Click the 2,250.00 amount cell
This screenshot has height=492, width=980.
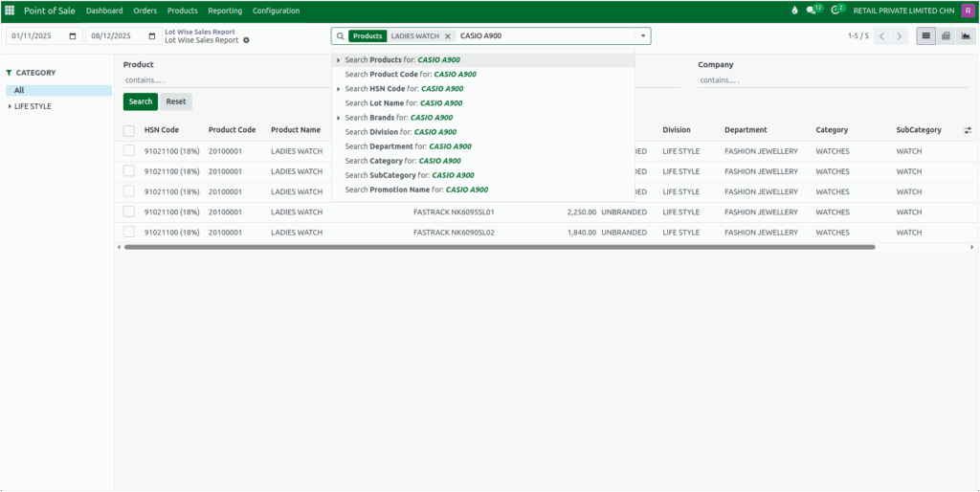tap(582, 212)
